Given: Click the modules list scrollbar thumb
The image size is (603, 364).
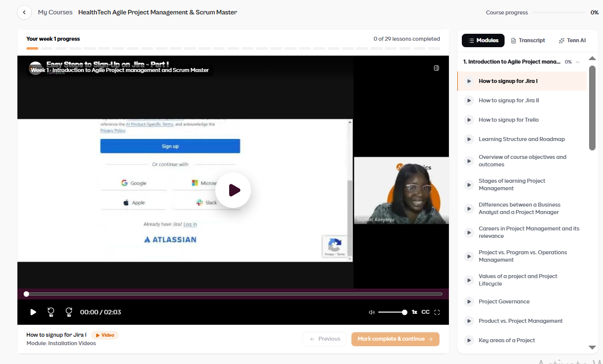Looking at the screenshot, I should (x=592, y=108).
